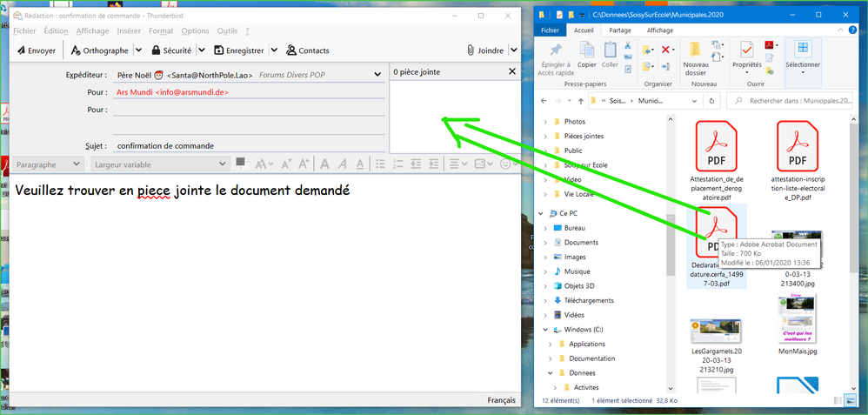
Task: Click the text color swatch
Action: click(x=240, y=163)
